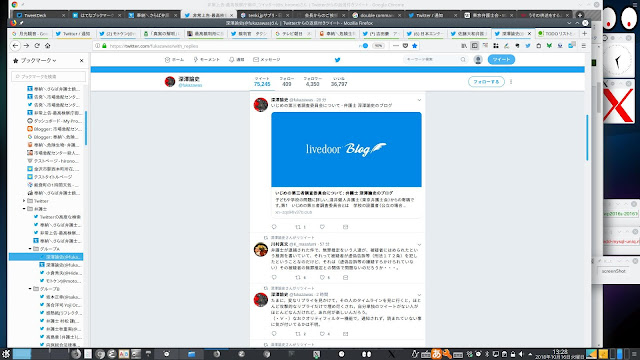Focus the bookmarks search field
The image size is (640, 360).
click(x=49, y=76)
